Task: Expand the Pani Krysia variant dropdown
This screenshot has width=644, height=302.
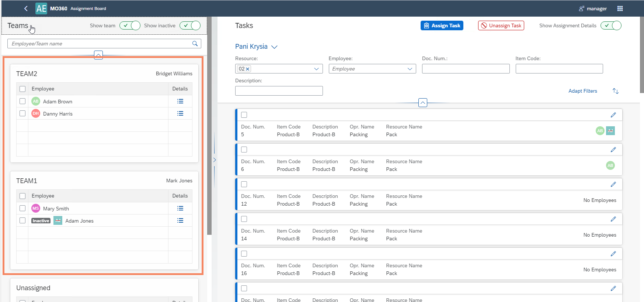Action: [x=274, y=47]
